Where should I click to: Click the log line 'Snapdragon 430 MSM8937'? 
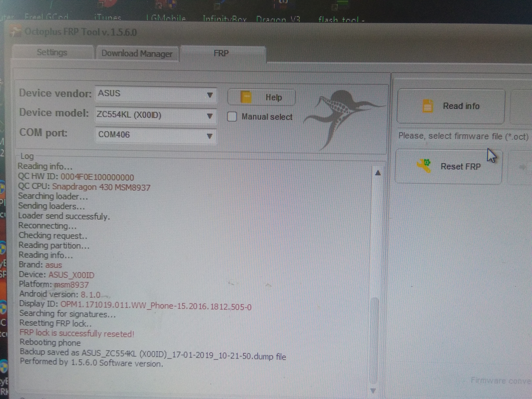click(101, 187)
